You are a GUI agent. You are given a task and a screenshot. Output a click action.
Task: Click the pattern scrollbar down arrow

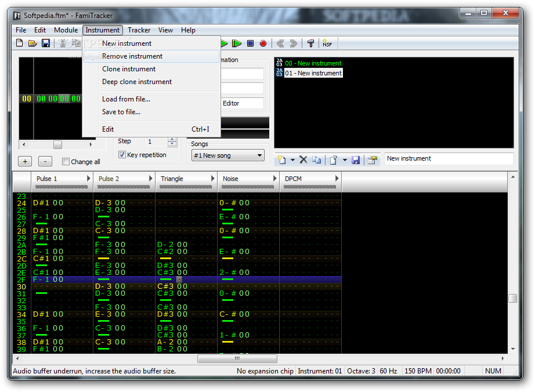click(513, 349)
